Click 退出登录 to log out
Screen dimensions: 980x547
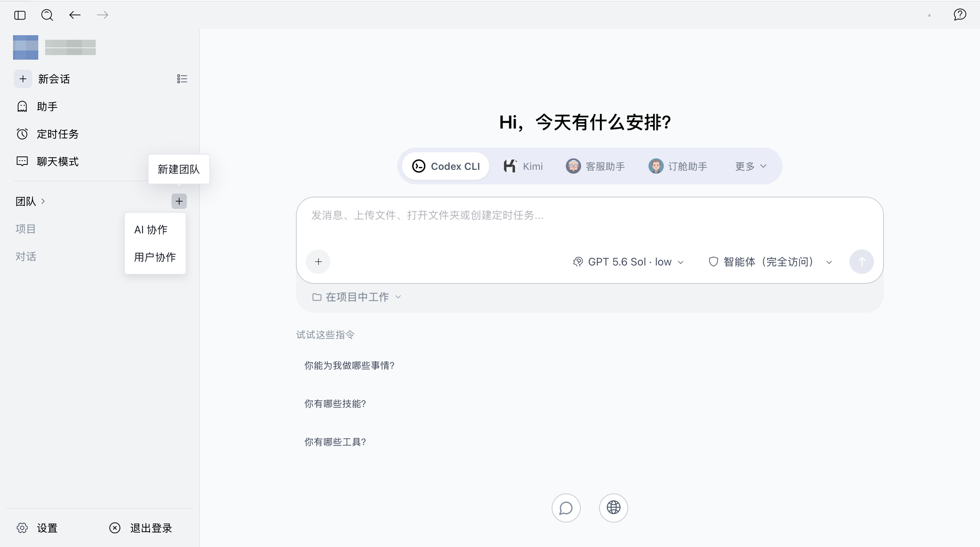141,528
